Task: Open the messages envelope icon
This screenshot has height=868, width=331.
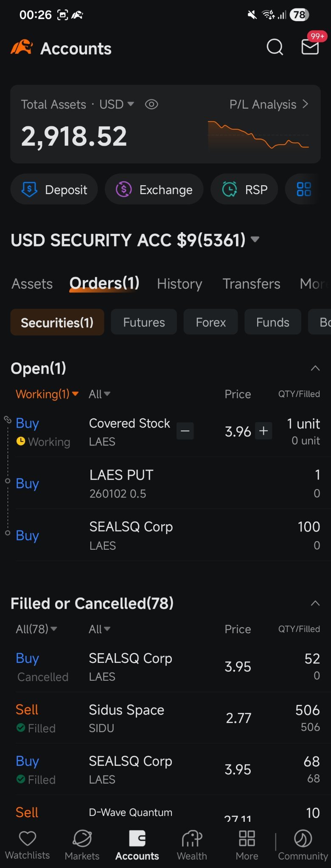Action: [x=310, y=47]
